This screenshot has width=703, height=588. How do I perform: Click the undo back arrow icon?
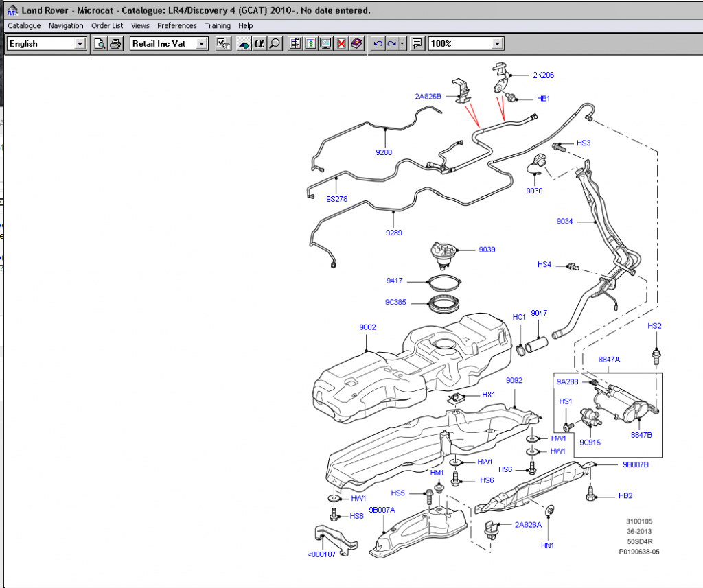click(378, 43)
